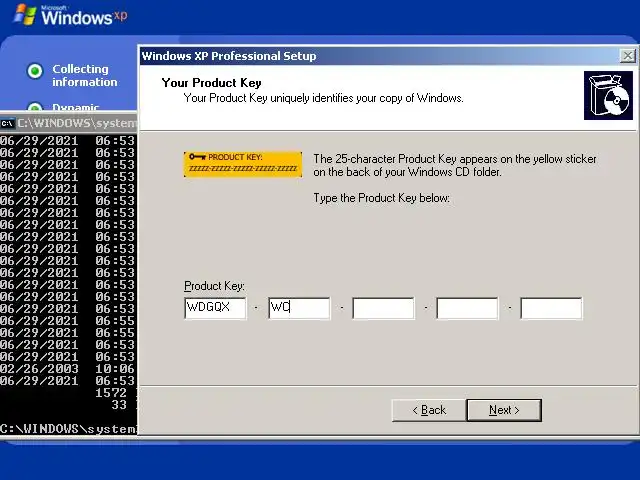Focus the first Product Key field WDGQX
The height and width of the screenshot is (480, 640).
pyautogui.click(x=215, y=308)
